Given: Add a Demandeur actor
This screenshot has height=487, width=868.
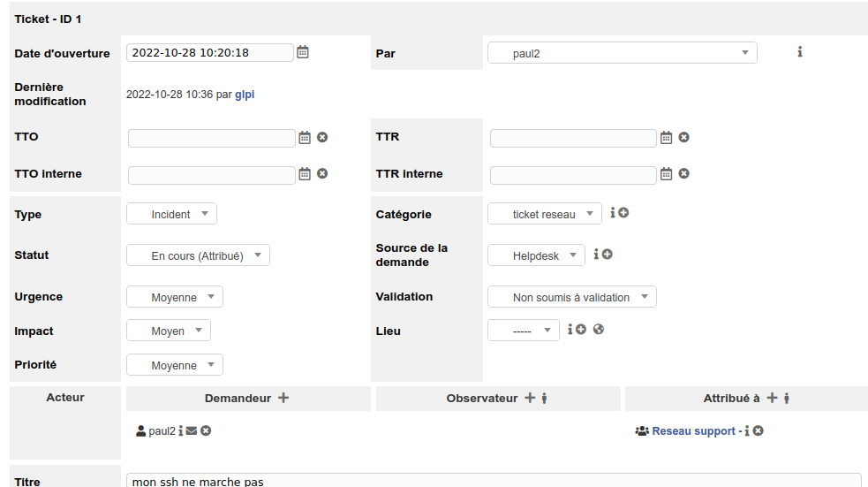Looking at the screenshot, I should [x=283, y=398].
